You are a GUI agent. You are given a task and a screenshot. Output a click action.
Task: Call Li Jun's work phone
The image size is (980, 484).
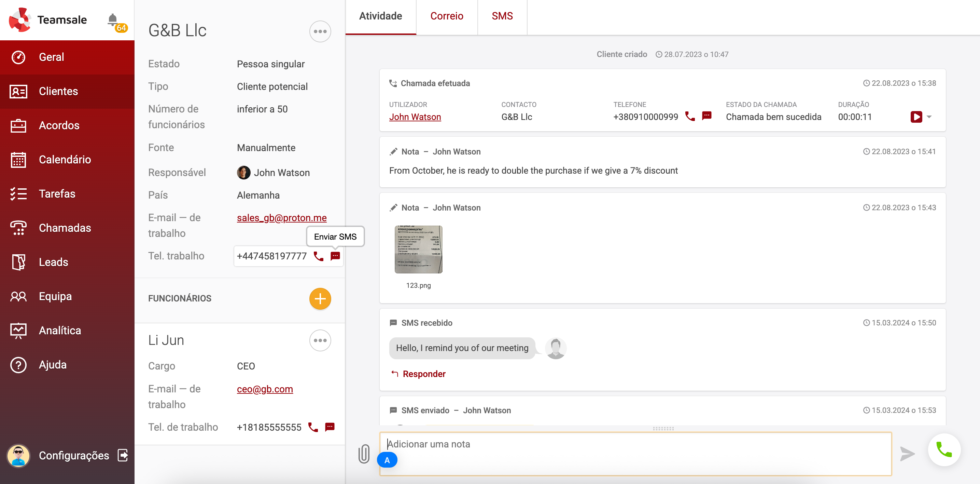click(312, 427)
